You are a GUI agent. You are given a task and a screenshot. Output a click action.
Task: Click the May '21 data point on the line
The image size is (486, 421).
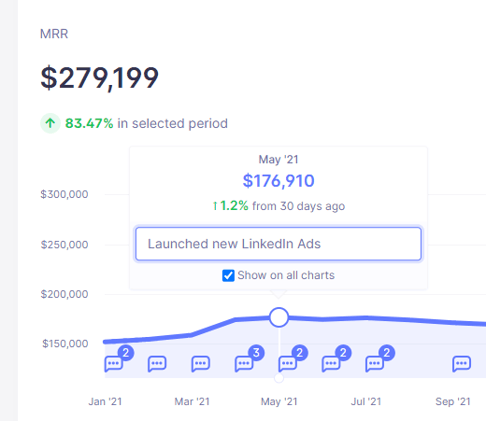click(x=279, y=317)
